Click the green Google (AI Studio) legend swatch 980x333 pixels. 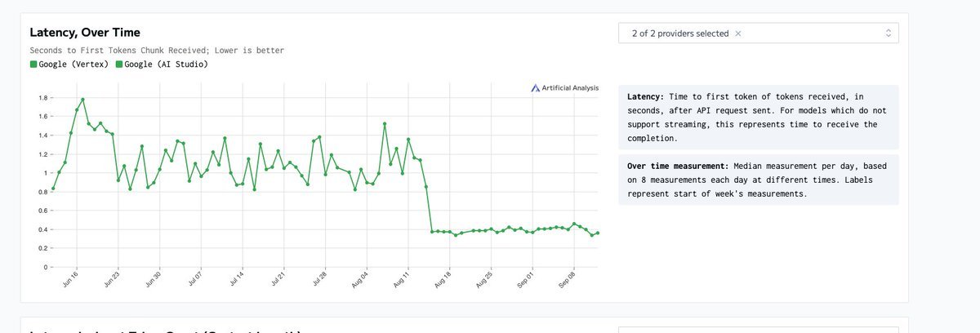point(119,64)
